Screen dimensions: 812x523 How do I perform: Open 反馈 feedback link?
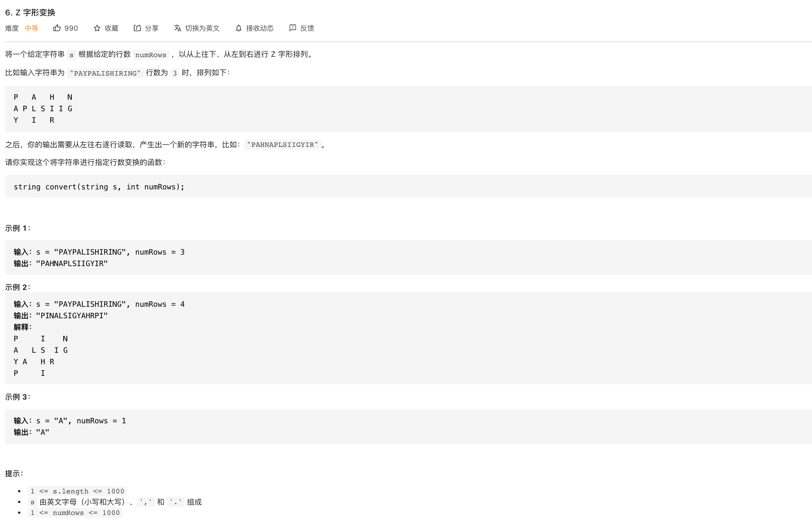(307, 28)
